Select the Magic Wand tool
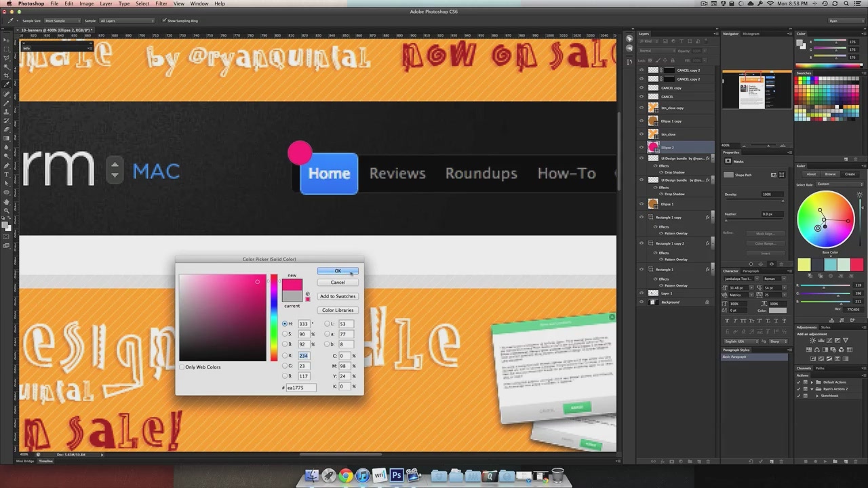The height and width of the screenshot is (488, 868). coord(7,67)
